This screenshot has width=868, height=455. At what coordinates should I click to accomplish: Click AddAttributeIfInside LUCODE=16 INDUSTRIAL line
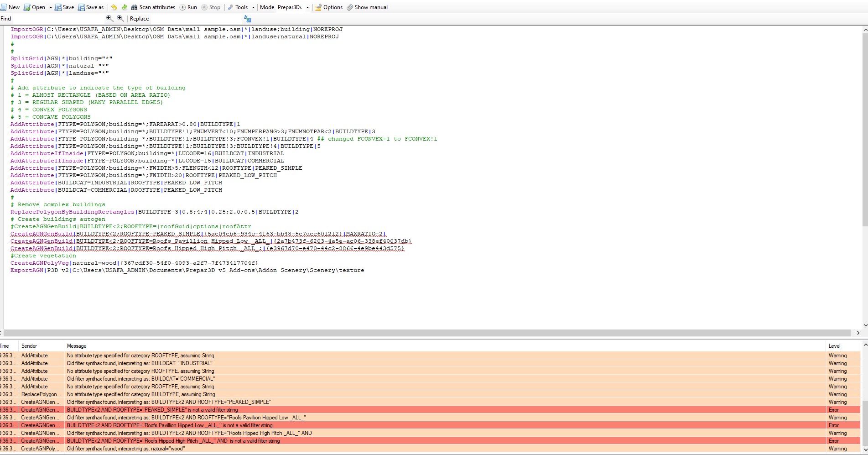[147, 153]
